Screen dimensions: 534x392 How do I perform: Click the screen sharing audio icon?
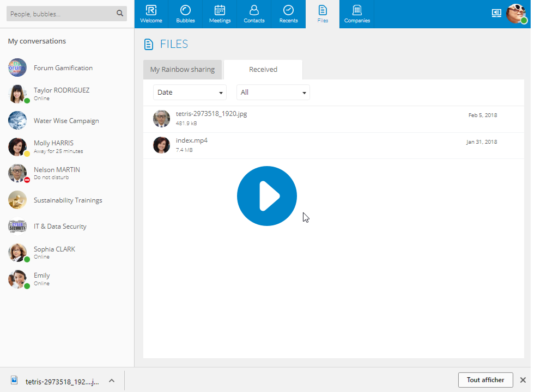point(496,13)
